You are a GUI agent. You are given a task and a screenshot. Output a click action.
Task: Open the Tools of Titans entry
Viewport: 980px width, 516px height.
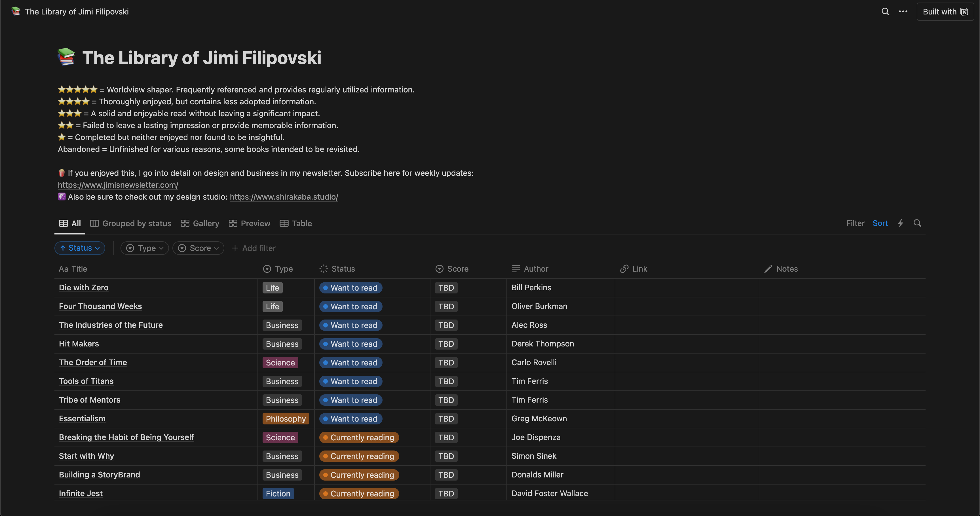(86, 381)
